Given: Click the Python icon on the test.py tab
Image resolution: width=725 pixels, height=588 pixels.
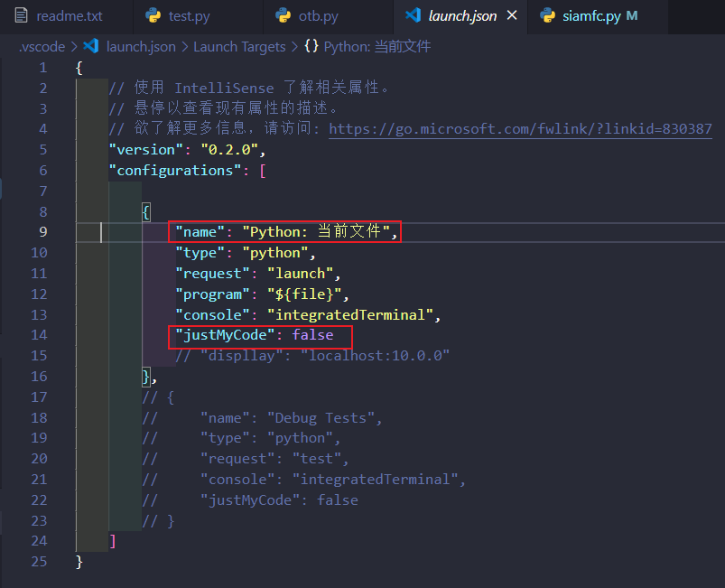Looking at the screenshot, I should 153,15.
